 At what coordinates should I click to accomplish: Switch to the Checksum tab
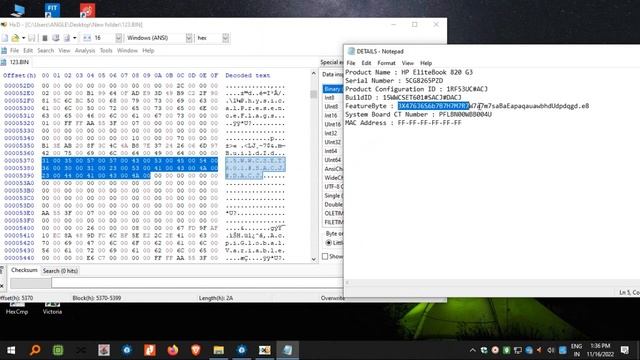tap(24, 270)
